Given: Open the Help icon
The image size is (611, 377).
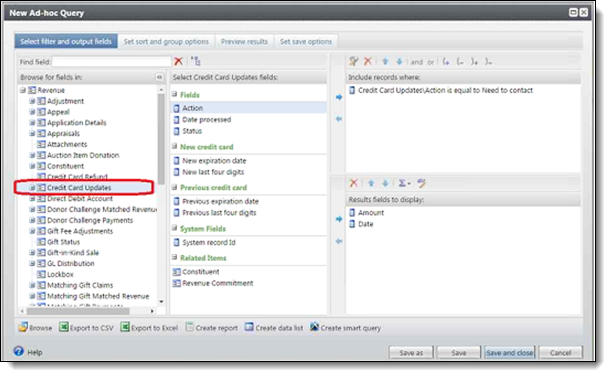Looking at the screenshot, I should click(x=18, y=351).
